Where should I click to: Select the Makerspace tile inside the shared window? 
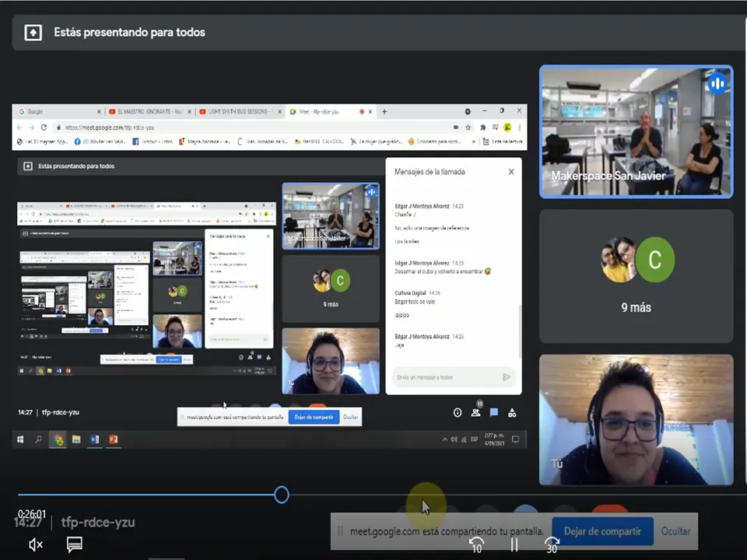click(x=331, y=215)
